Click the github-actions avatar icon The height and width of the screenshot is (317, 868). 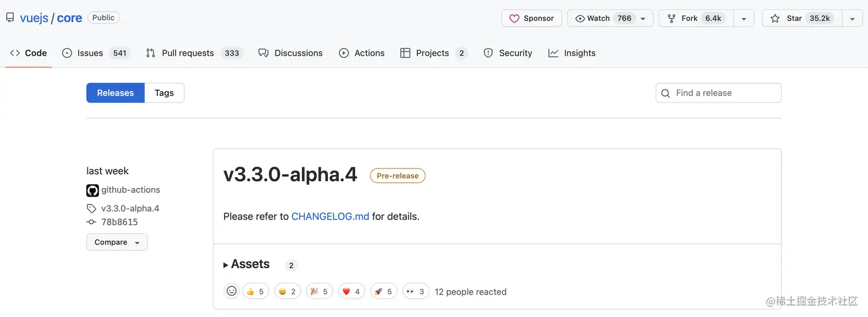coord(92,190)
